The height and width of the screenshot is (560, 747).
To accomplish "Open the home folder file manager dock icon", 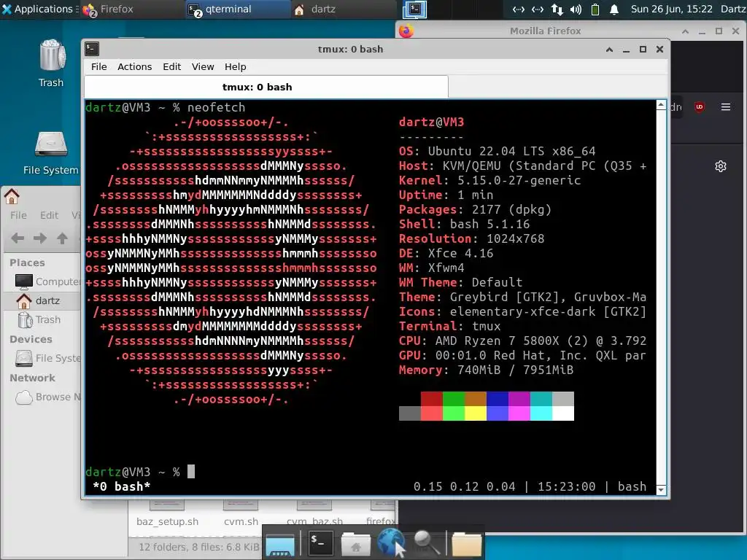I will [x=355, y=544].
